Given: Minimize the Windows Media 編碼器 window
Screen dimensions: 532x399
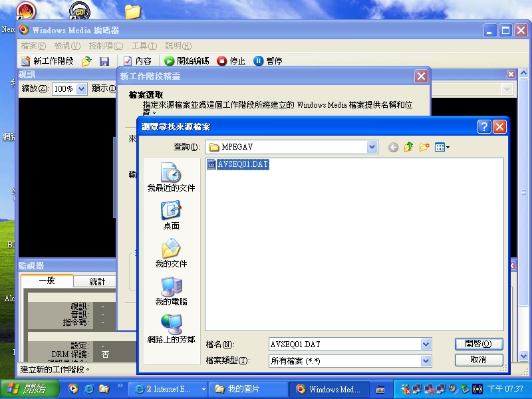Looking at the screenshot, I should (x=490, y=31).
